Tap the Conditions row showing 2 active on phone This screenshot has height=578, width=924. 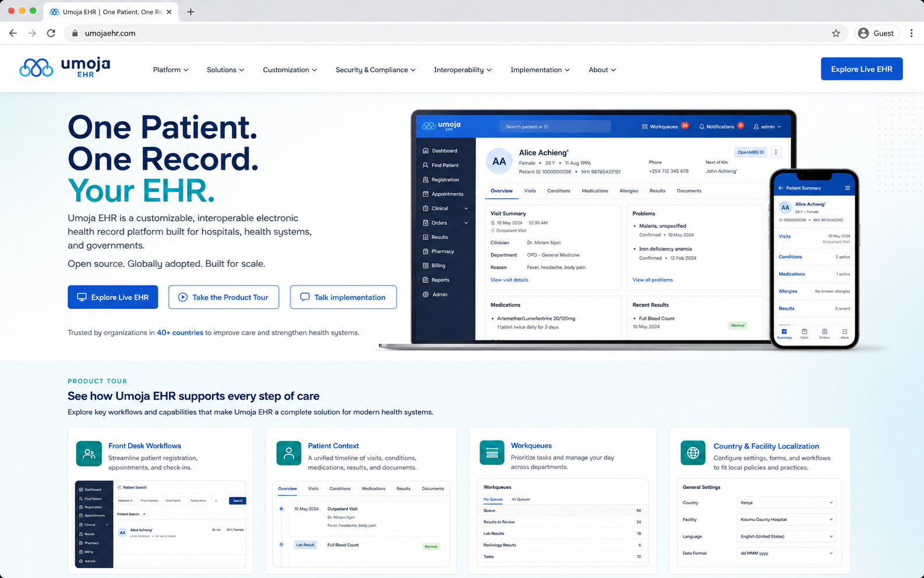tap(814, 257)
